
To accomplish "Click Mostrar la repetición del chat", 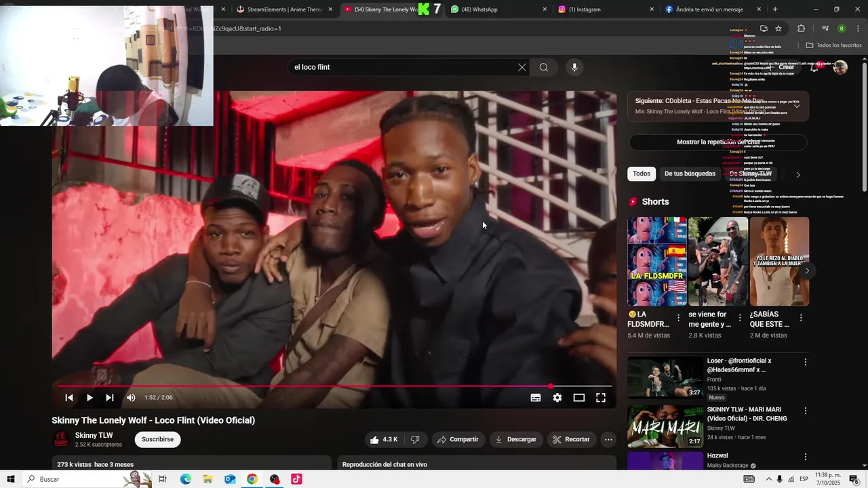I will (718, 142).
